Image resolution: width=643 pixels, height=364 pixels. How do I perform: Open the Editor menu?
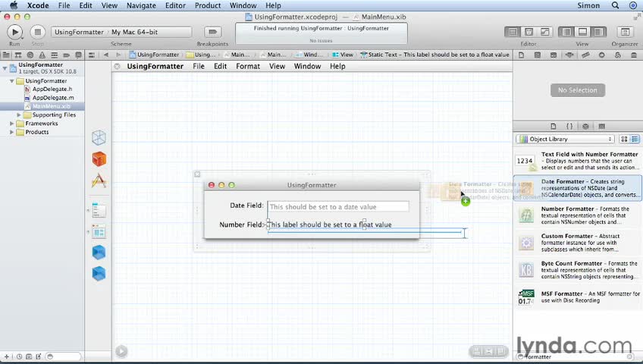pyautogui.click(x=175, y=5)
